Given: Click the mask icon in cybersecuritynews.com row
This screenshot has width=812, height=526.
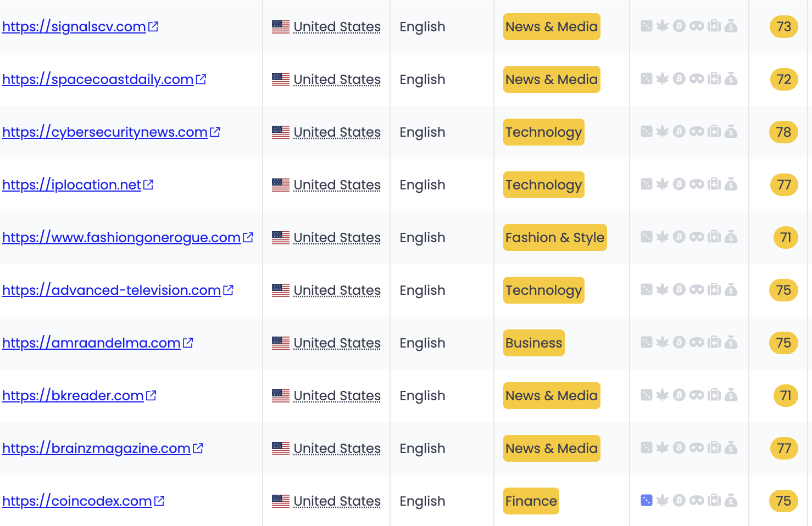Looking at the screenshot, I should coord(697,132).
